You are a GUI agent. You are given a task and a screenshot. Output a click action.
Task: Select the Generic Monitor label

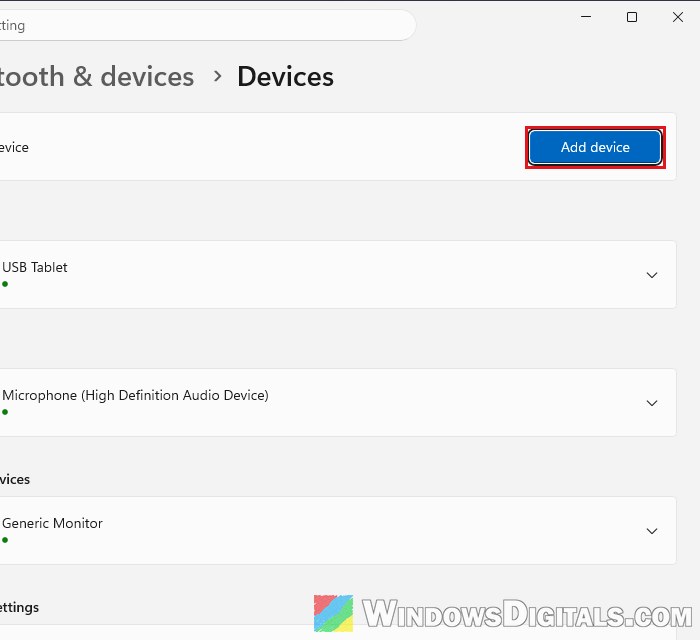point(52,523)
